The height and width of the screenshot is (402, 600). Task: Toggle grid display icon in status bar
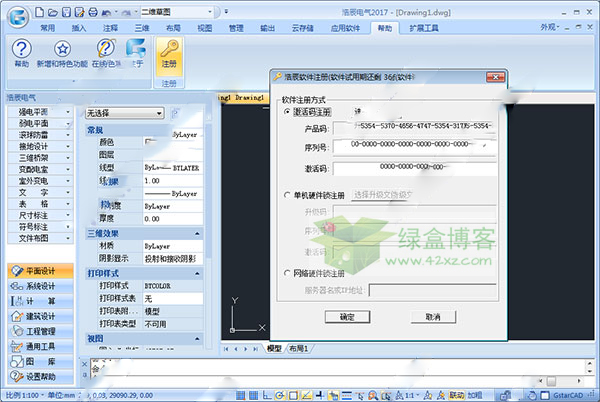click(x=253, y=395)
